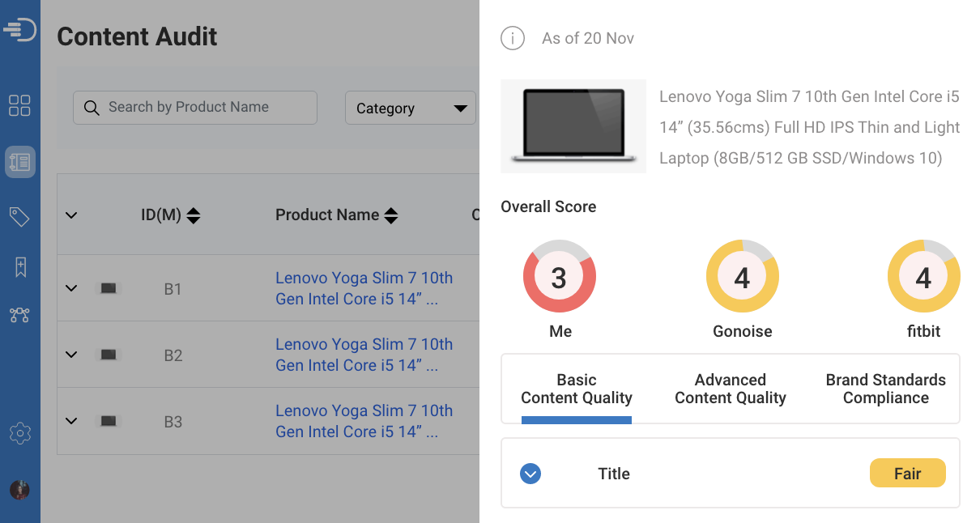Viewport: 980px width, 523px height.
Task: Open the Category dropdown
Action: 411,107
